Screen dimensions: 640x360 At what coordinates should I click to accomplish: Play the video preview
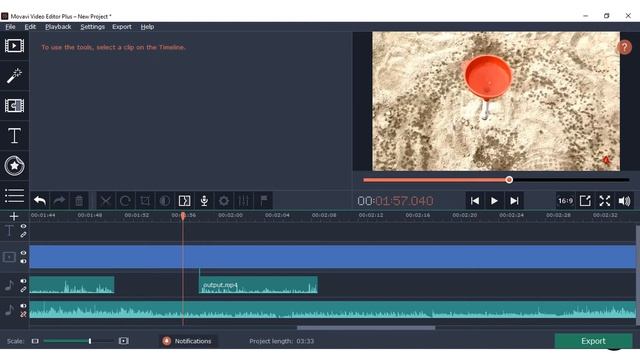(494, 201)
